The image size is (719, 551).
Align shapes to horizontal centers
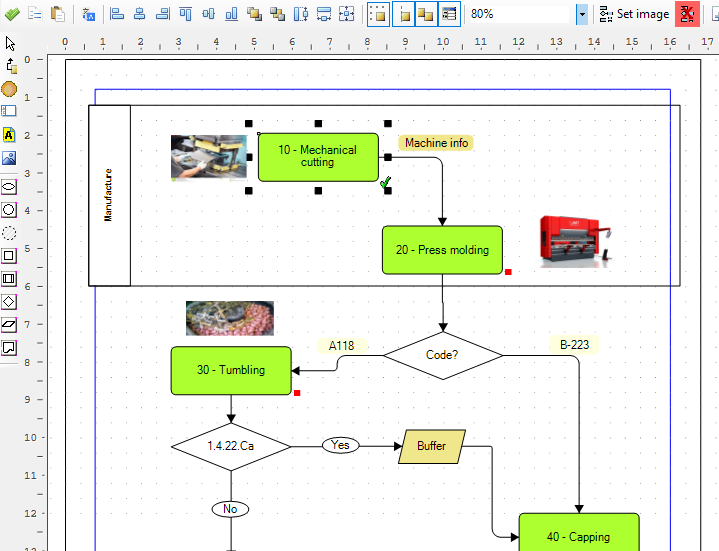point(139,14)
